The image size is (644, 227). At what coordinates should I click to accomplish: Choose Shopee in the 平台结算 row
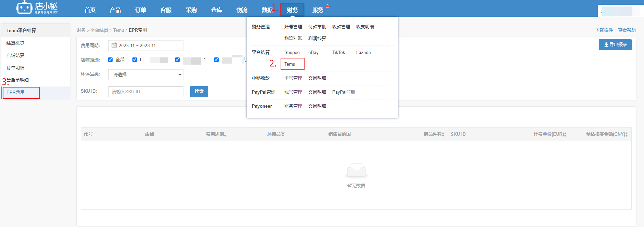pos(292,53)
